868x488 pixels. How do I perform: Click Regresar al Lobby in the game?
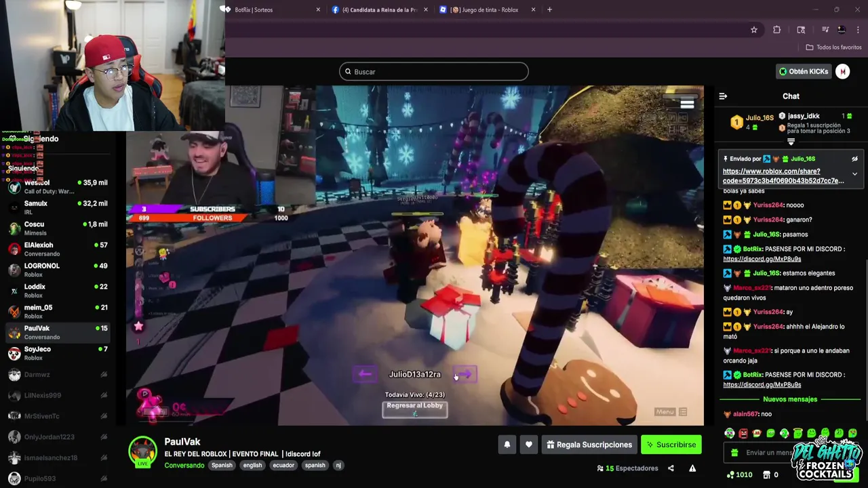(414, 409)
